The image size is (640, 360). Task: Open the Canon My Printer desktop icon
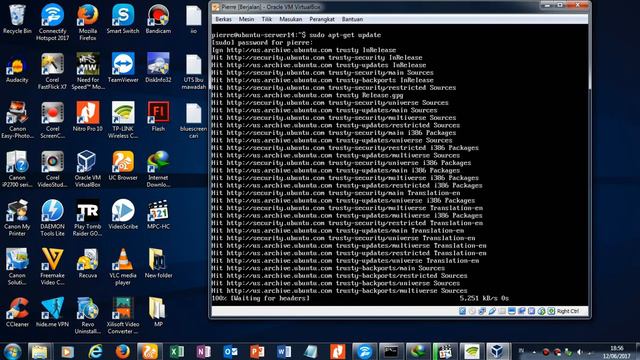point(17,218)
